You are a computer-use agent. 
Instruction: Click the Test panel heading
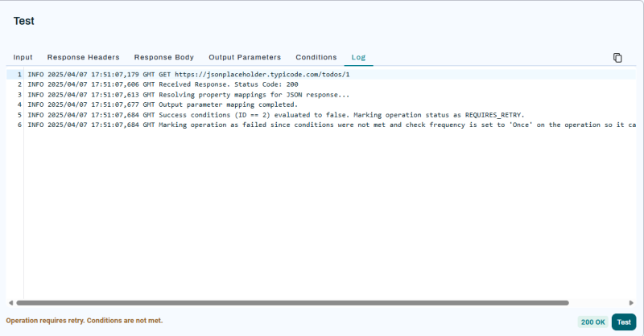pos(24,21)
